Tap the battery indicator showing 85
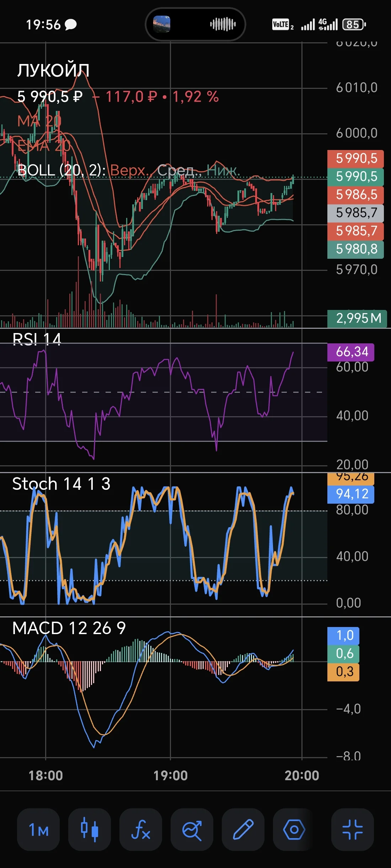This screenshot has width=391, height=868. [x=354, y=25]
